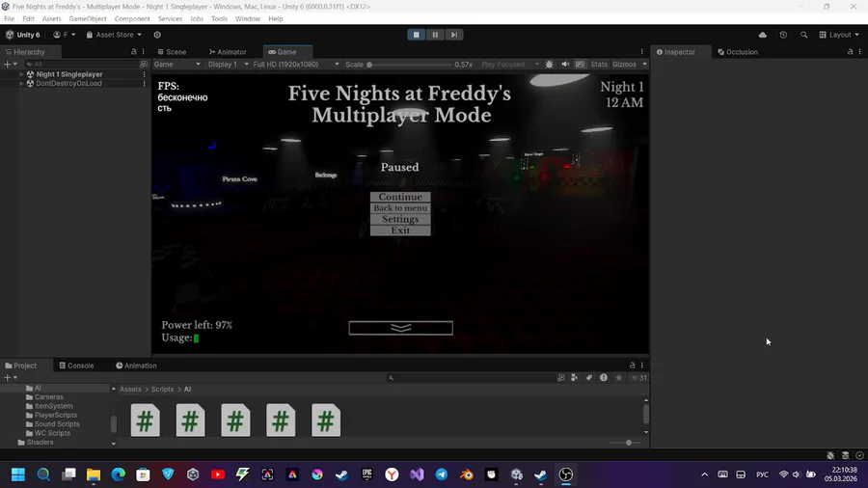Viewport: 868px width, 488px height.
Task: Open the account dropdown in toolbar
Action: coord(65,35)
